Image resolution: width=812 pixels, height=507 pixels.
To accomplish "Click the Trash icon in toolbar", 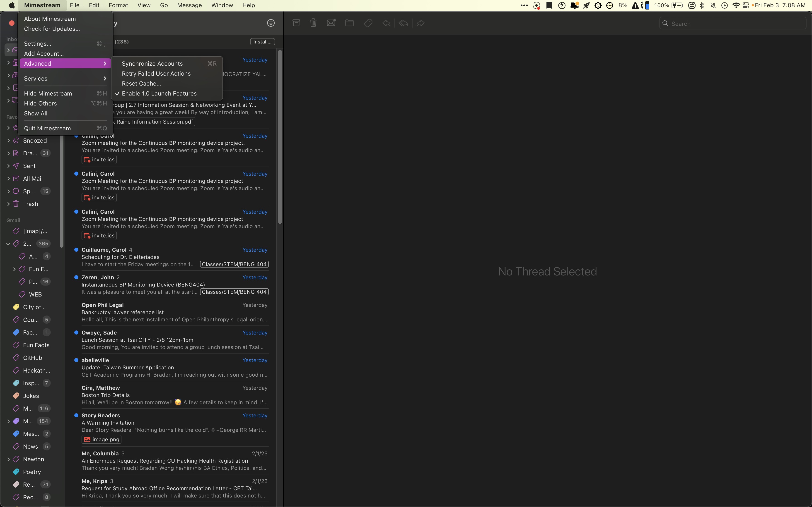I will (x=313, y=23).
